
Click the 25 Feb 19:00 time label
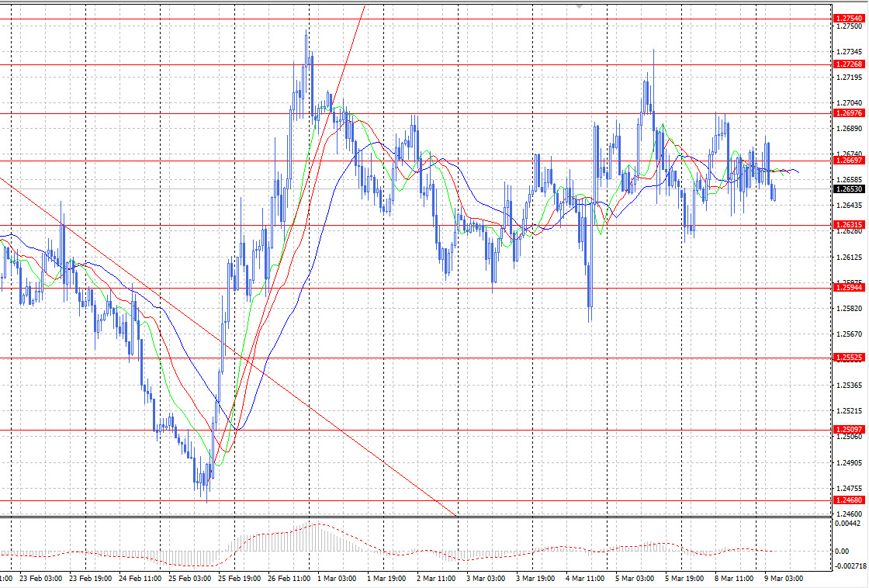[240, 579]
